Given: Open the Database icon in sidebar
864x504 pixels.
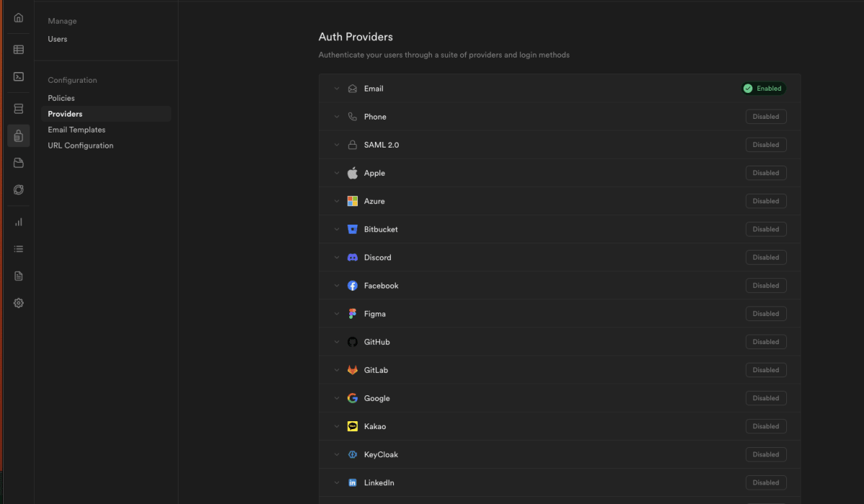Looking at the screenshot, I should [x=19, y=109].
